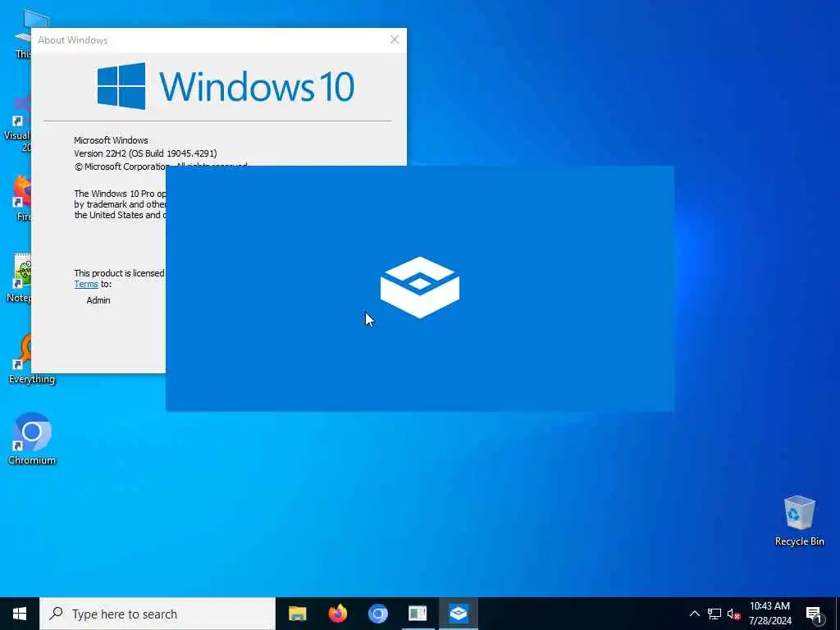Click the Admin licensee name
The height and width of the screenshot is (630, 840).
click(x=98, y=300)
